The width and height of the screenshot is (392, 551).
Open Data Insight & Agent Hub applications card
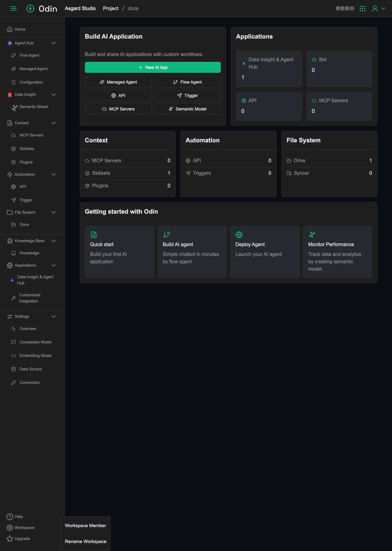click(269, 69)
